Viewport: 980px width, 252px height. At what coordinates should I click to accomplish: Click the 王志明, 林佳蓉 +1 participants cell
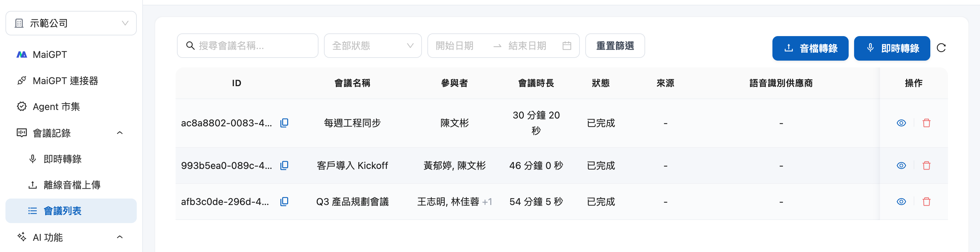click(454, 202)
